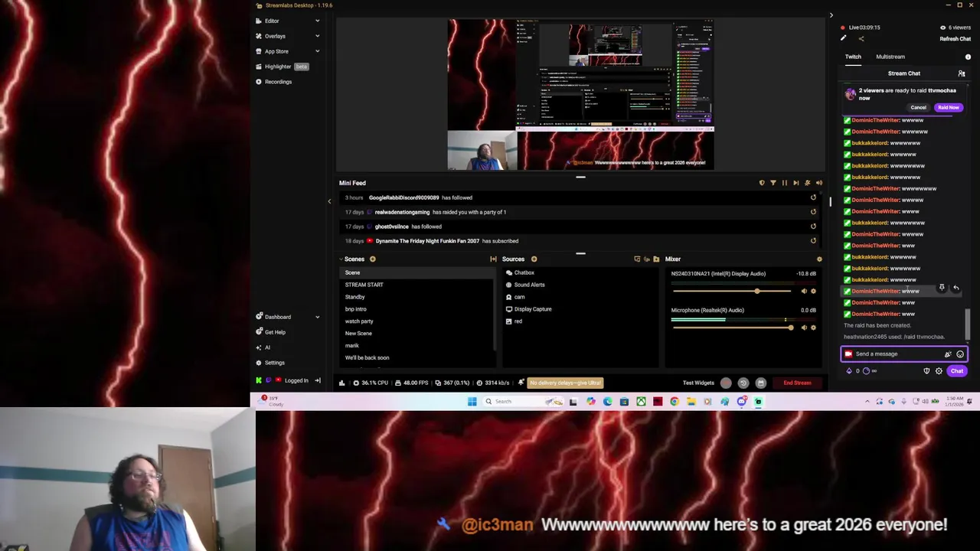
Task: Click the replay buffer button near End Stream
Action: [743, 383]
